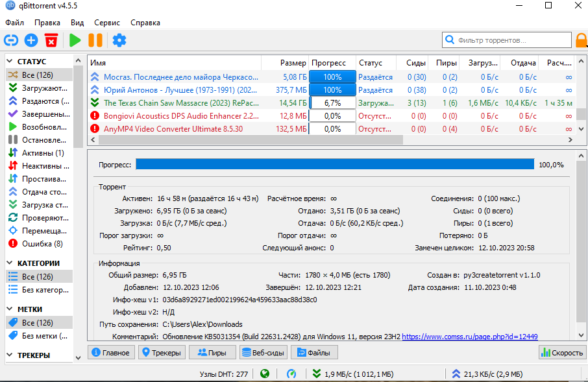588x382 pixels.
Task: Sort by the Размер column header
Action: (x=285, y=63)
